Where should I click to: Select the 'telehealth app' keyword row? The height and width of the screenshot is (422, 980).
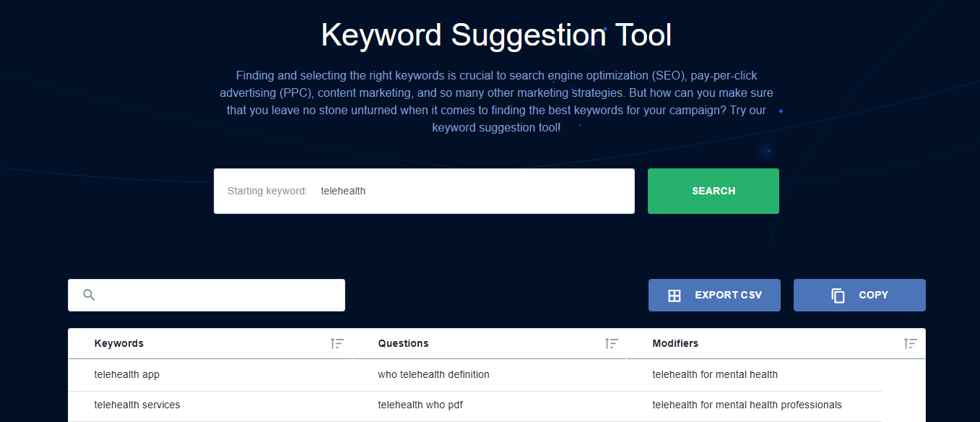pos(127,374)
